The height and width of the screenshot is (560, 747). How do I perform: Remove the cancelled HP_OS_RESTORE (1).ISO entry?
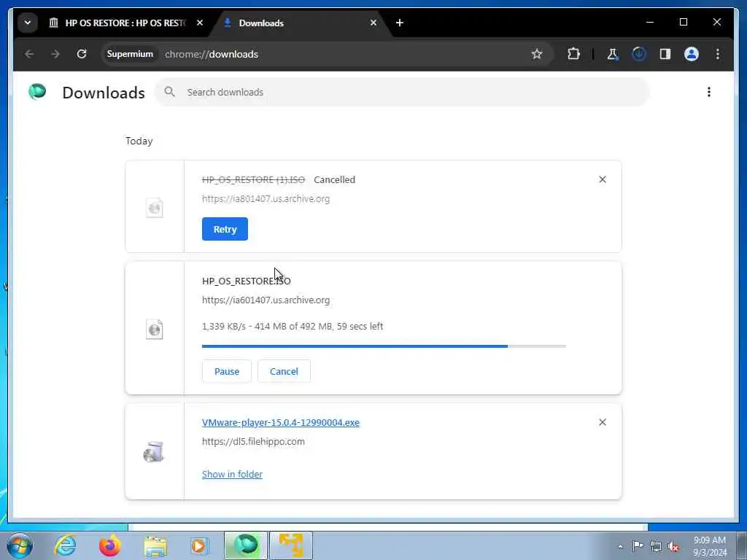pos(602,179)
